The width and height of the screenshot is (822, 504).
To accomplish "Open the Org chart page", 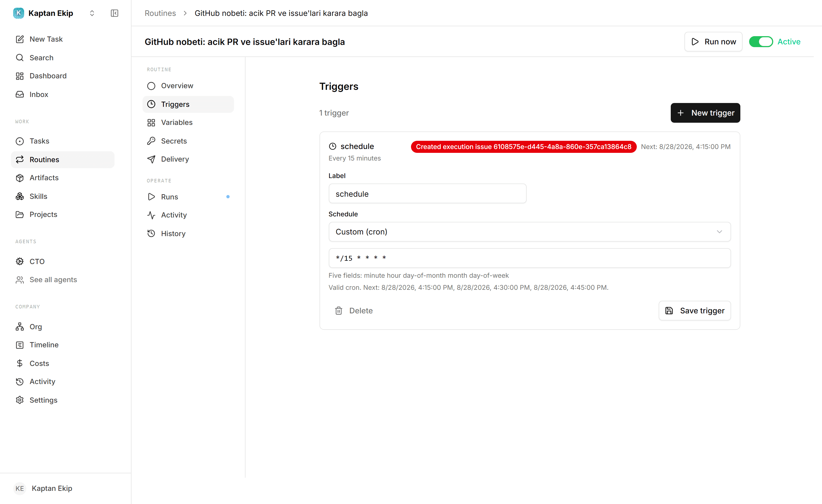I will tap(62, 327).
